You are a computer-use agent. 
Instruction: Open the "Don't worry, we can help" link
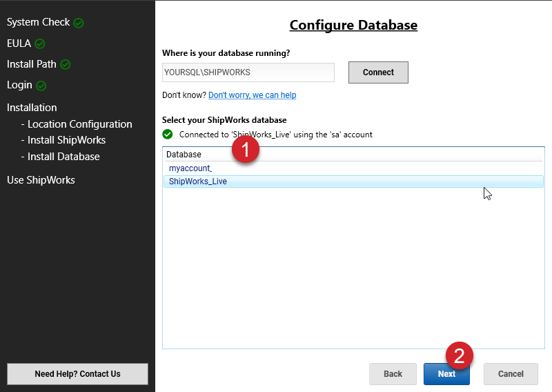(252, 95)
